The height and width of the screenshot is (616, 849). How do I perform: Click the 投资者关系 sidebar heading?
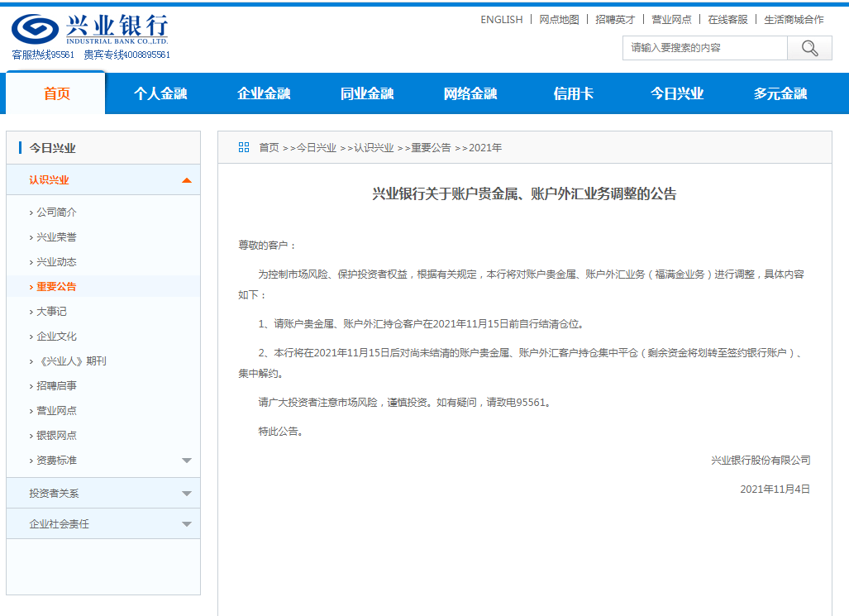[x=54, y=494]
